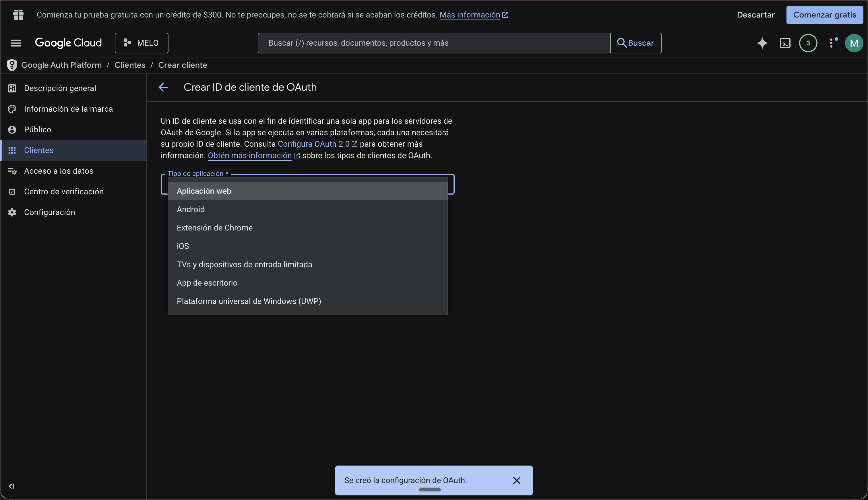The image size is (868, 500).
Task: Collapse the side panel chevron
Action: pos(12,486)
